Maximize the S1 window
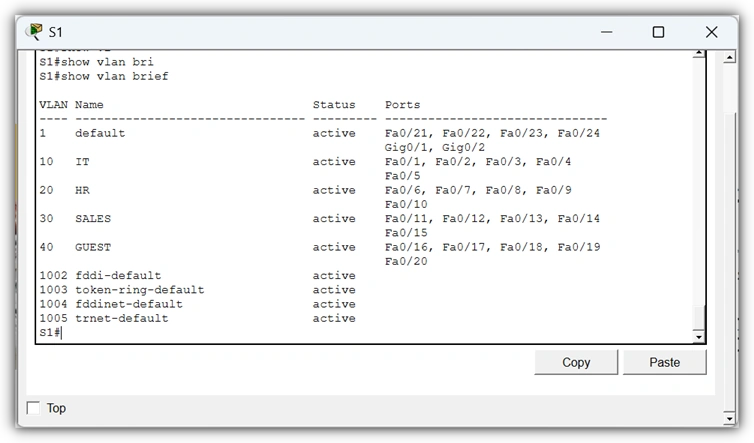Image resolution: width=754 pixels, height=443 pixels. [658, 32]
